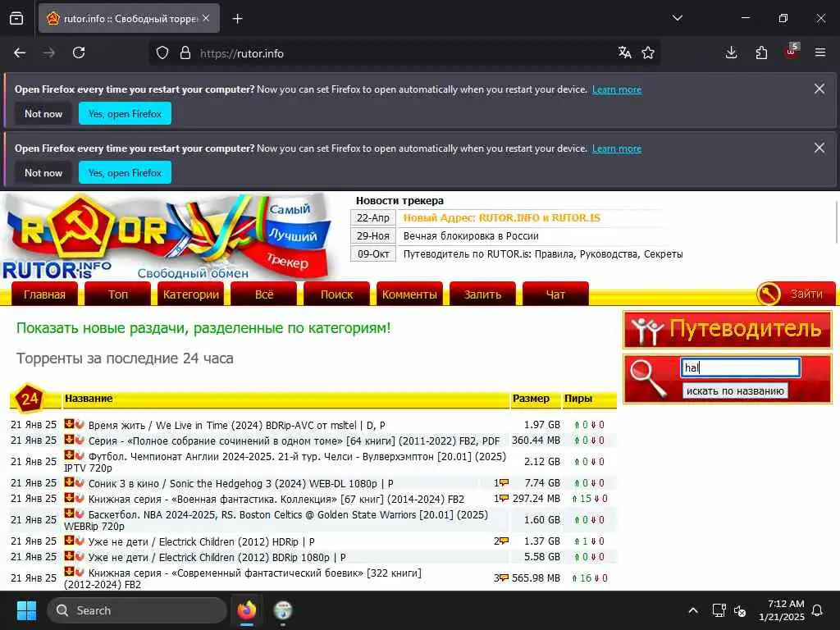Open the Путеводитель guide banner
Image resolution: width=840 pixels, height=630 pixels.
[728, 329]
